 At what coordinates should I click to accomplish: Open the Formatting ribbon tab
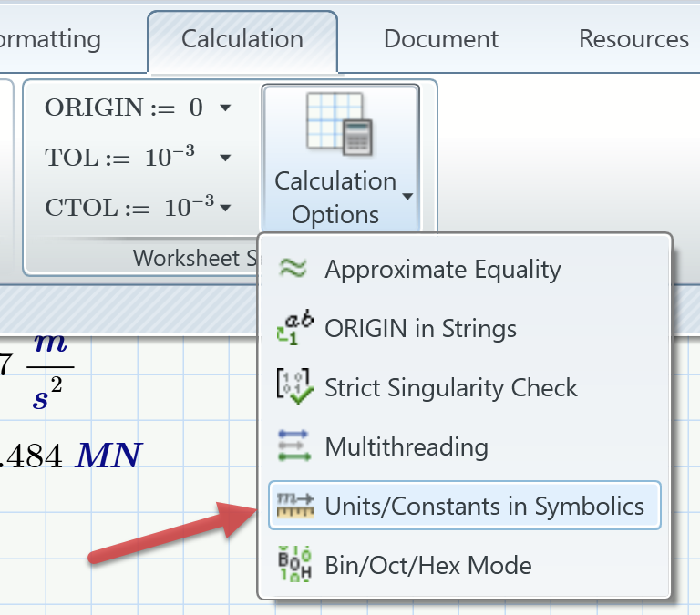click(50, 39)
